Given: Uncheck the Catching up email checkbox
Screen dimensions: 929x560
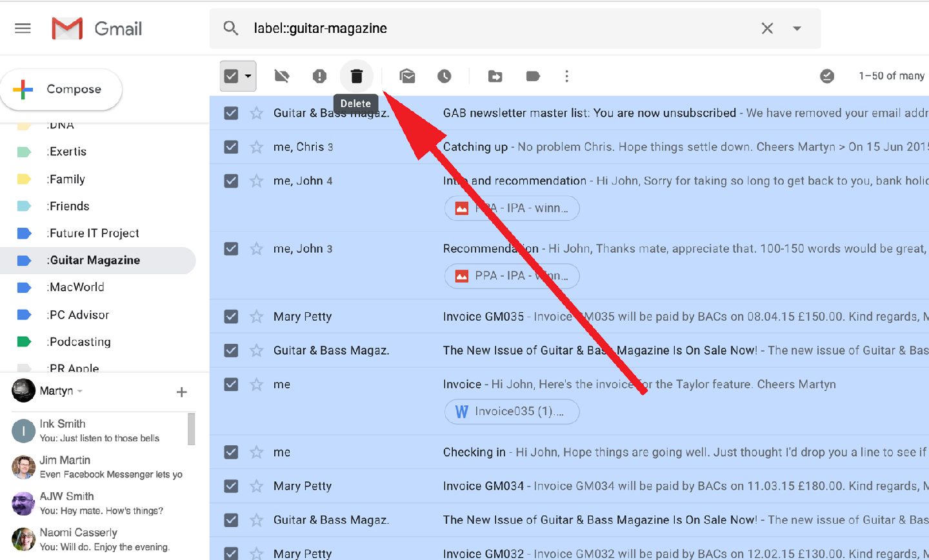Looking at the screenshot, I should click(231, 147).
